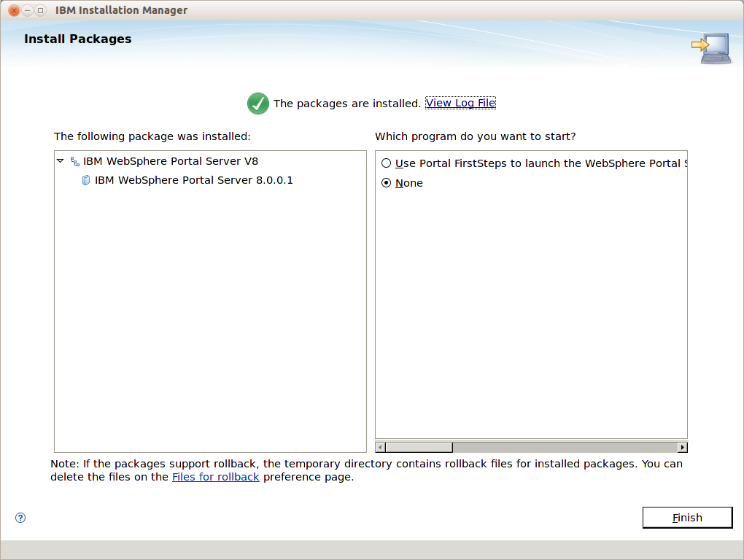Click the 'The packages are installed.' text
This screenshot has height=560, width=744.
click(347, 104)
